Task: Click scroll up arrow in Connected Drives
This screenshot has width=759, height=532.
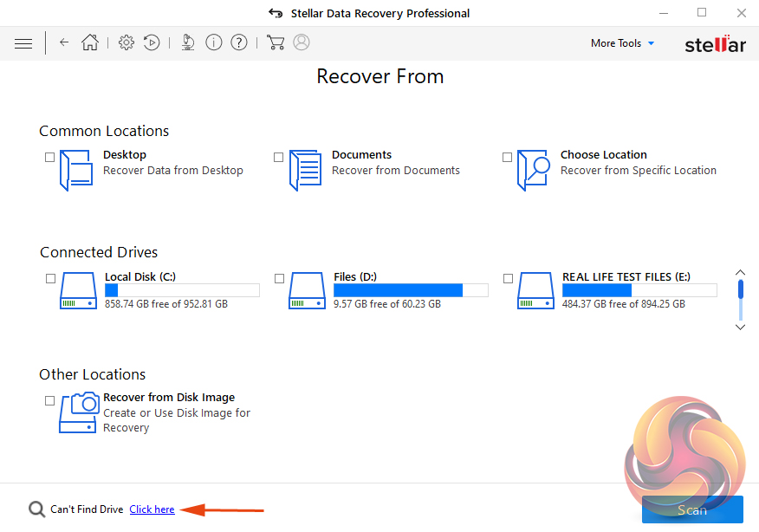Action: 740,273
